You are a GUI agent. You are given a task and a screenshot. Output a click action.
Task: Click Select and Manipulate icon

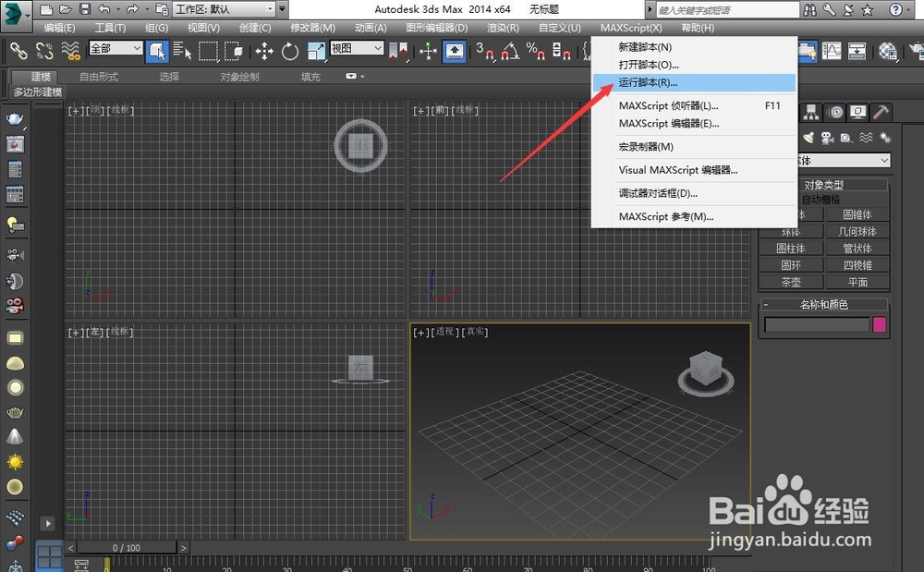click(429, 51)
